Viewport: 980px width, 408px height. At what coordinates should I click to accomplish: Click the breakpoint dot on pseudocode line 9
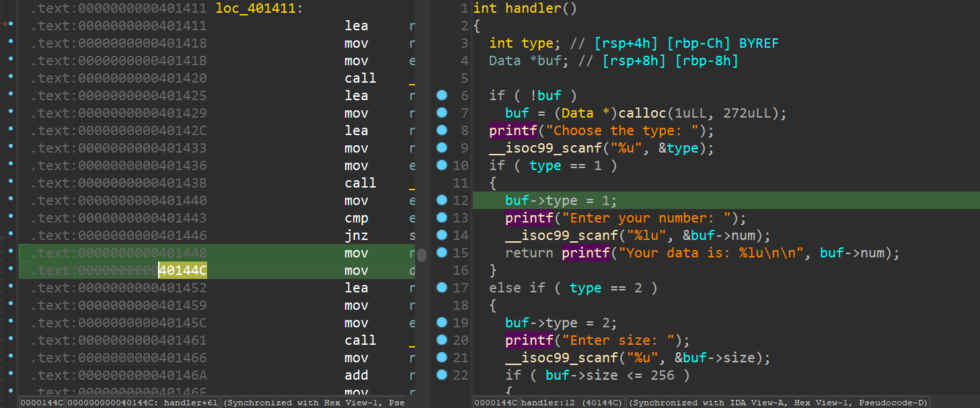442,148
